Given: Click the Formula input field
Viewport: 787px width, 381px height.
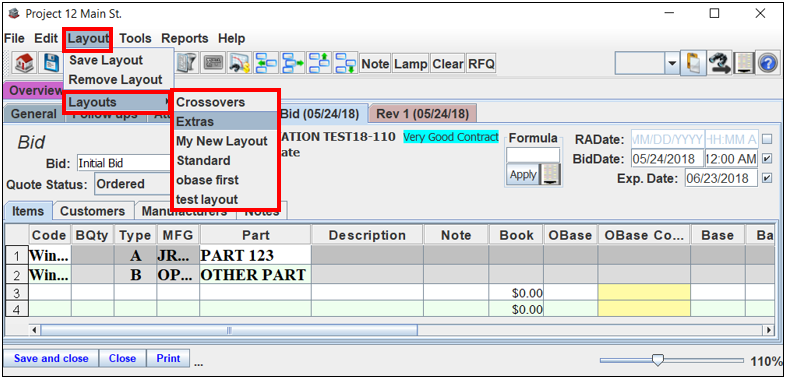Looking at the screenshot, I should pyautogui.click(x=533, y=155).
